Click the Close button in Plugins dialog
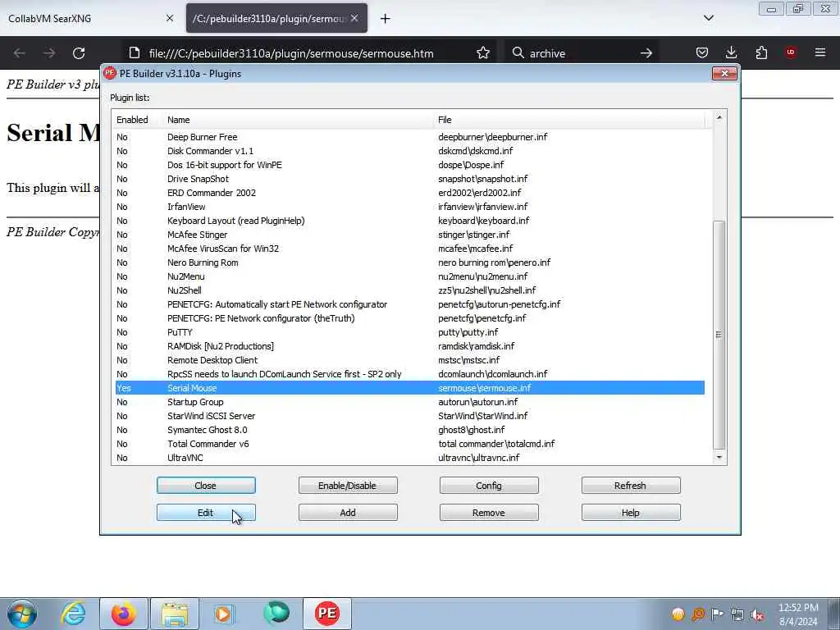 click(x=206, y=486)
